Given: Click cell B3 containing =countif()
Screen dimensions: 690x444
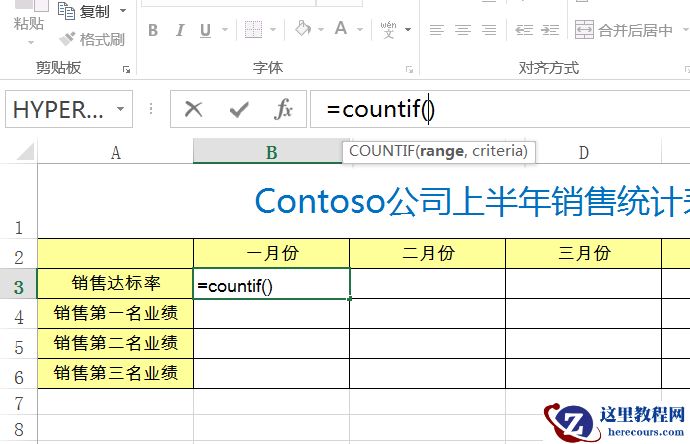Looking at the screenshot, I should pos(272,284).
